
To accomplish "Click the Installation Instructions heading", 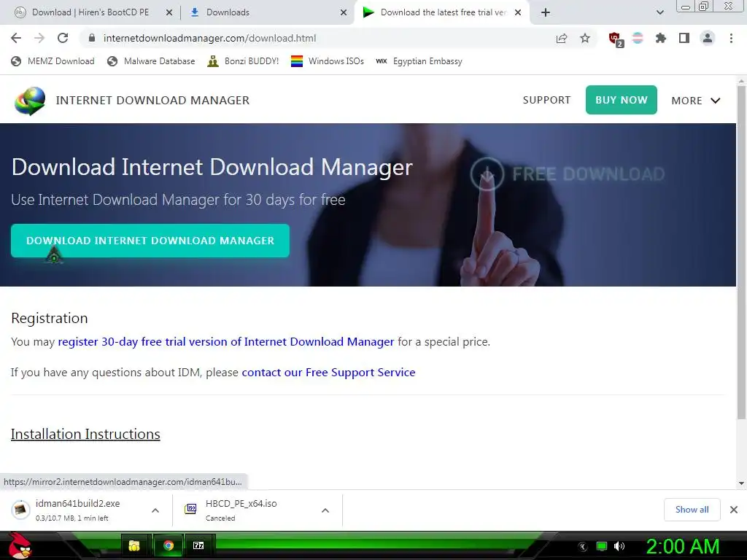I will [85, 434].
